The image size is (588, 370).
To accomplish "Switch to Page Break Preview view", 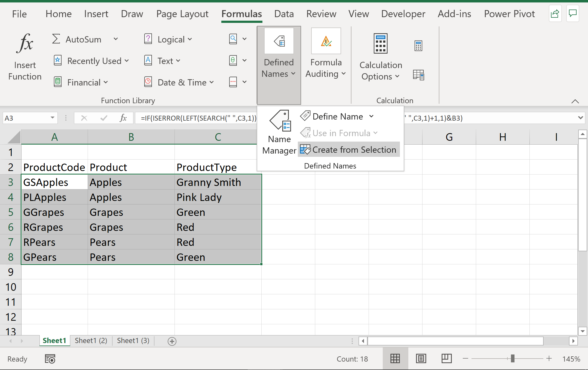I will tap(446, 359).
